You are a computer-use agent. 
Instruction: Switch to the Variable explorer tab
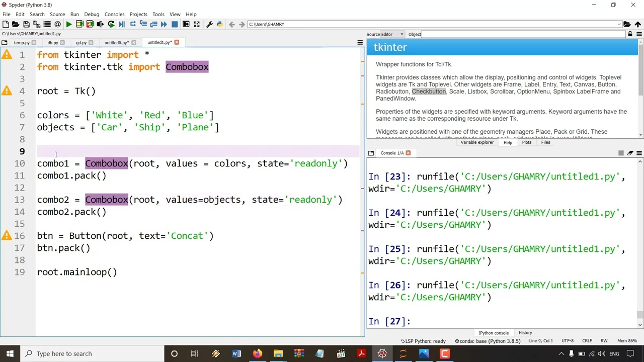coord(477,142)
